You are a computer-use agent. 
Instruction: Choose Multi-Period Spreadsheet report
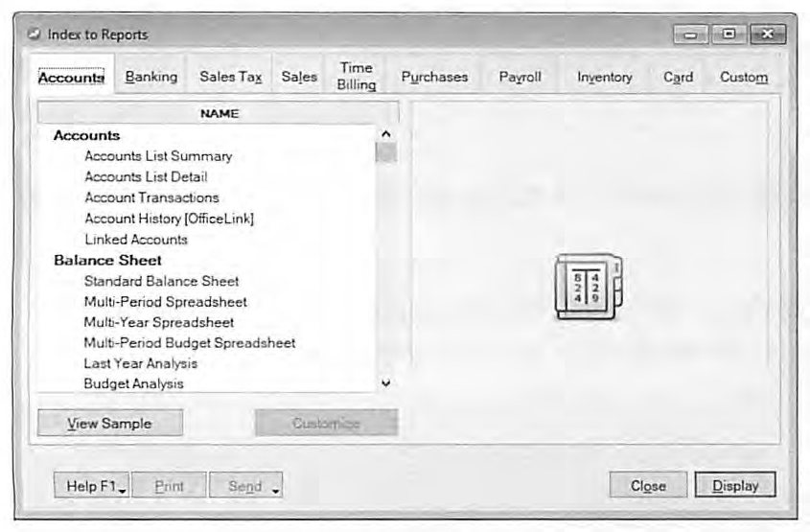(165, 302)
